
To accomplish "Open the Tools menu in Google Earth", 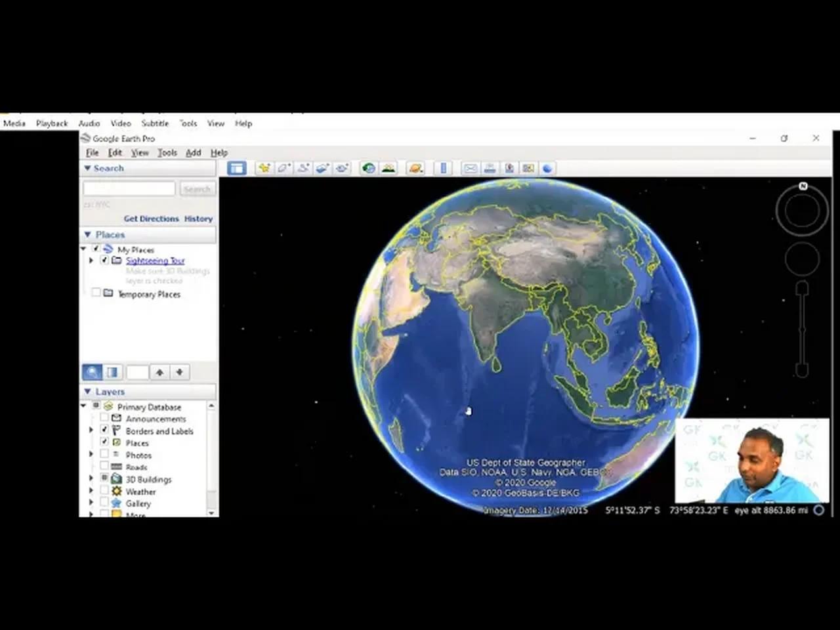I will coord(167,152).
